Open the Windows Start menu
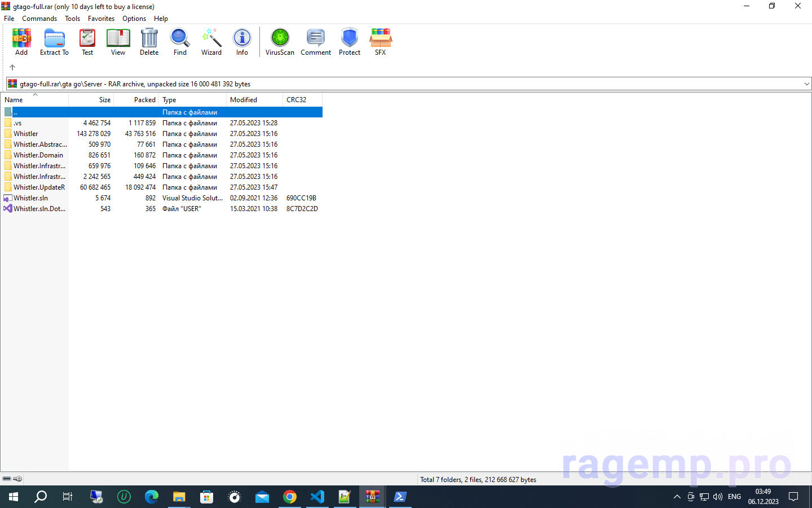This screenshot has width=812, height=508. tap(14, 497)
